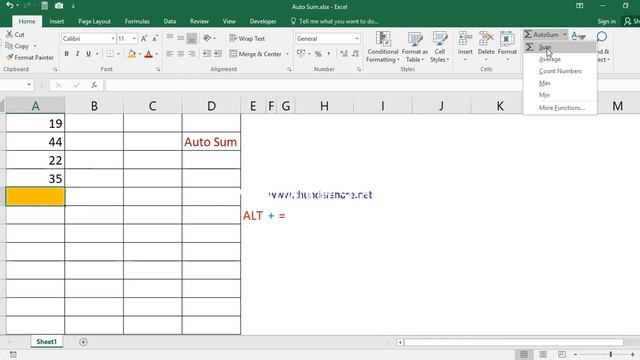Open Underline style dropdown arrow
640x360 pixels.
[x=97, y=54]
